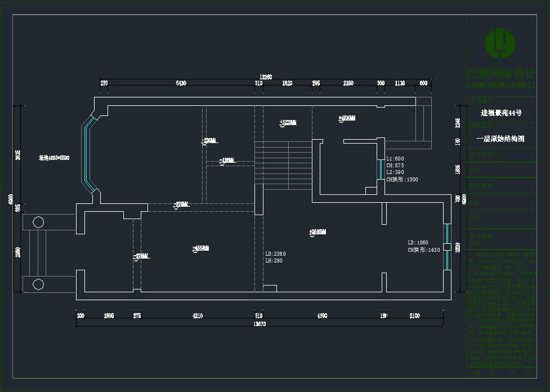Image resolution: width=550 pixels, height=392 pixels.
Task: Select the +2640MM elevation marker
Action: pos(318,232)
